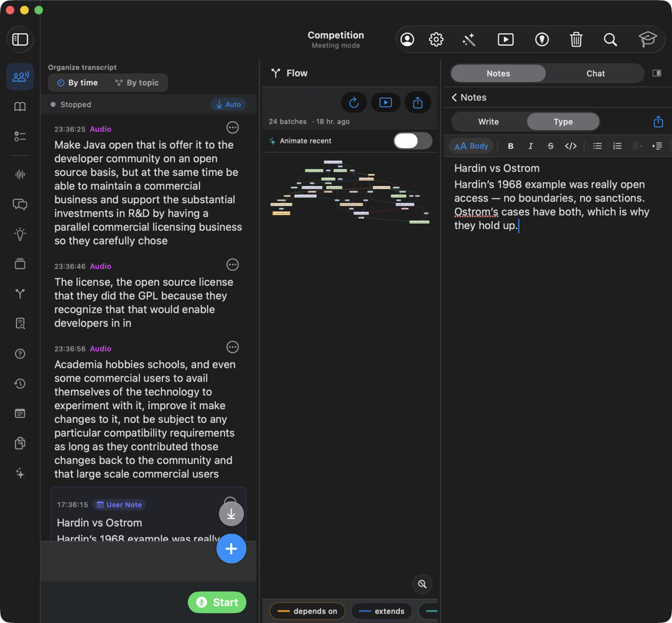Play the Flow animation
Viewport: 672px width, 623px height.
pyautogui.click(x=385, y=103)
